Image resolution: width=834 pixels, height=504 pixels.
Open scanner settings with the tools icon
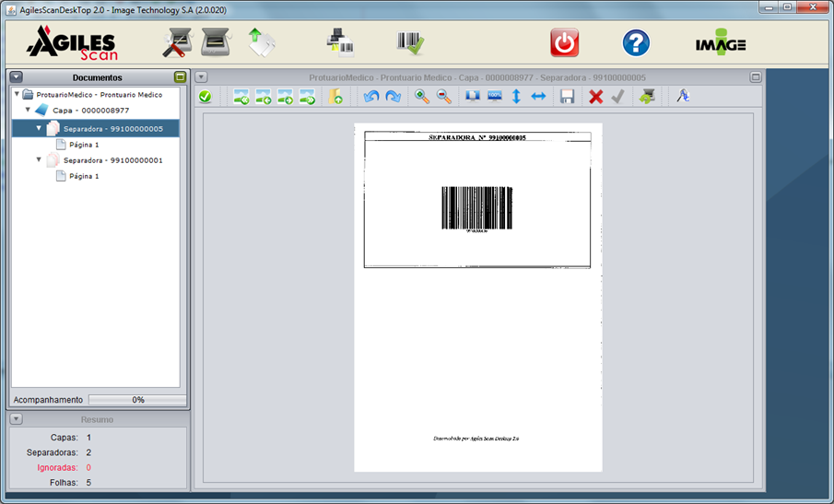click(x=177, y=42)
